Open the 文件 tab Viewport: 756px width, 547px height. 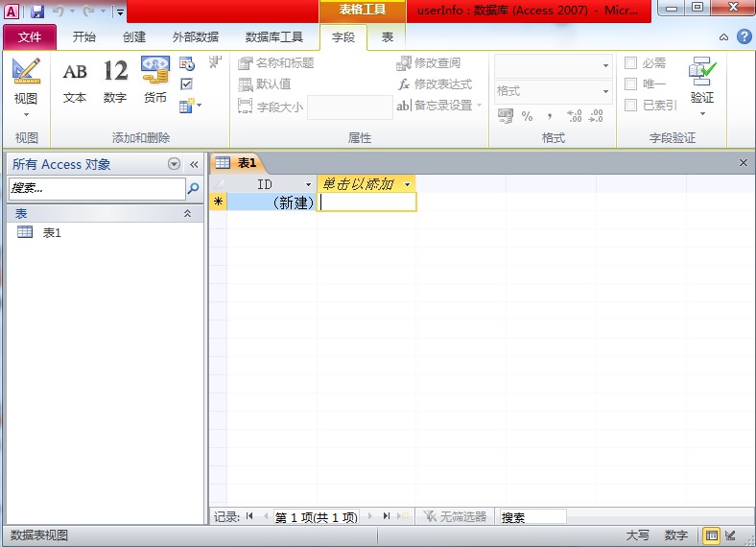click(x=30, y=37)
